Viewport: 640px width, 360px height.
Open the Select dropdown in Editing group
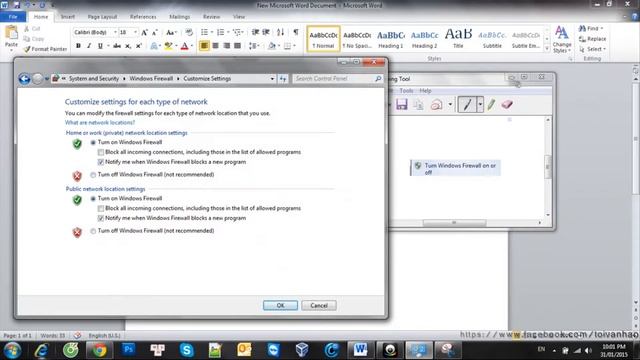tap(592, 49)
